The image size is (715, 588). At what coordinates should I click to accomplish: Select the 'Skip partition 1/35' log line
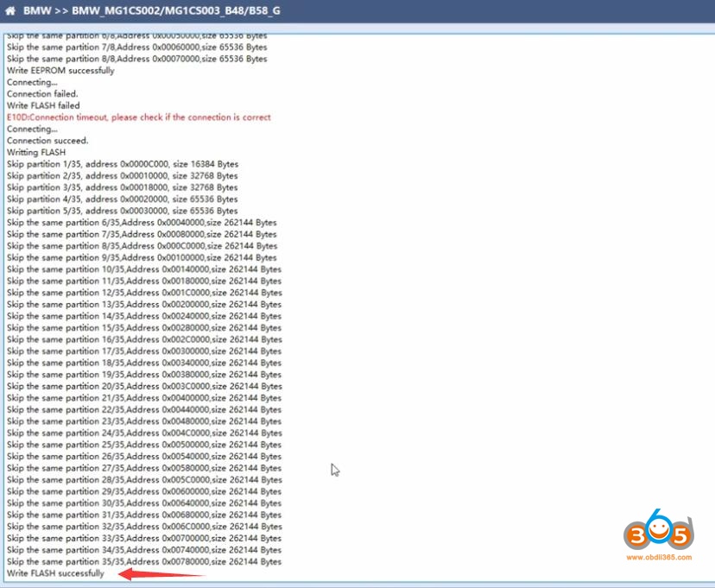click(x=123, y=164)
